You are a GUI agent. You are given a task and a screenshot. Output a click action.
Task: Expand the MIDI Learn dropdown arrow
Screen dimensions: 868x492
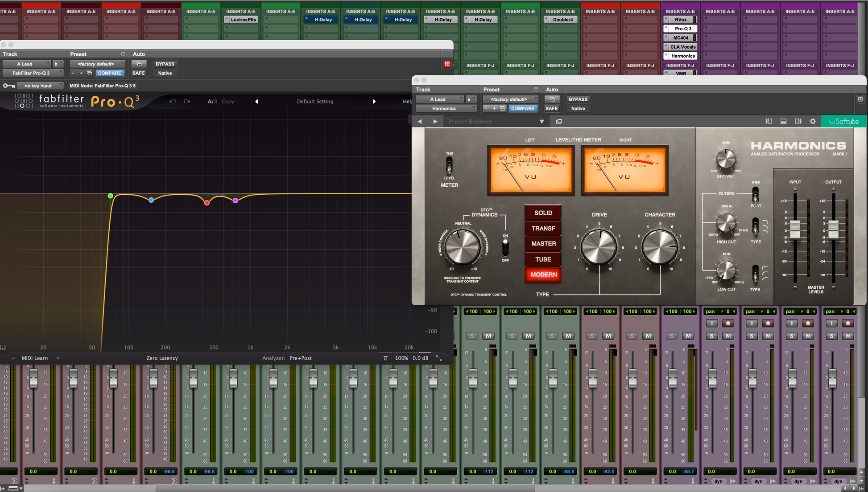click(x=58, y=358)
